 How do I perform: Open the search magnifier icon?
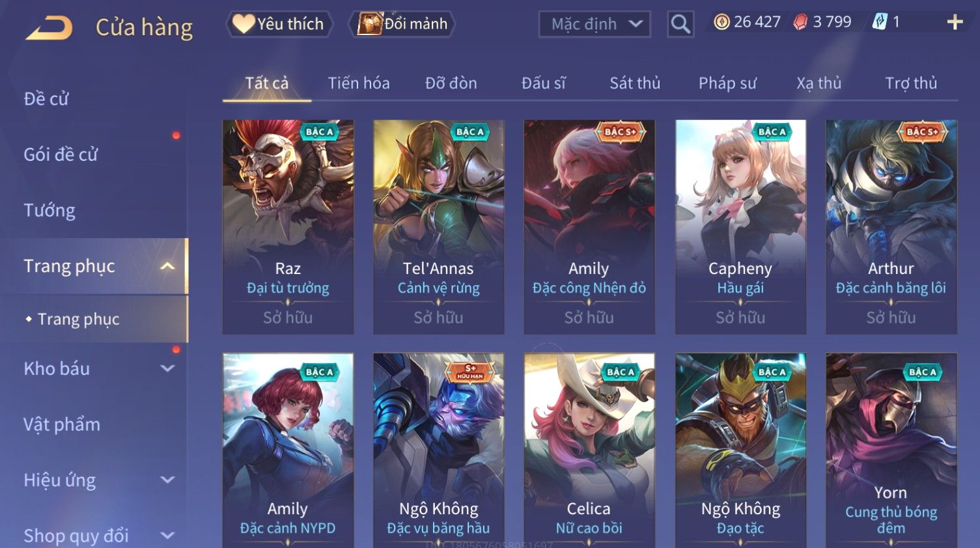coord(680,24)
